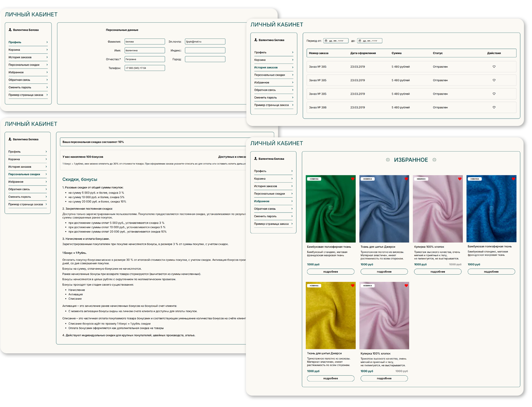This screenshot has width=532, height=407.
Task: Click the heart icon on the royal blue fabric card
Action: pos(513,179)
